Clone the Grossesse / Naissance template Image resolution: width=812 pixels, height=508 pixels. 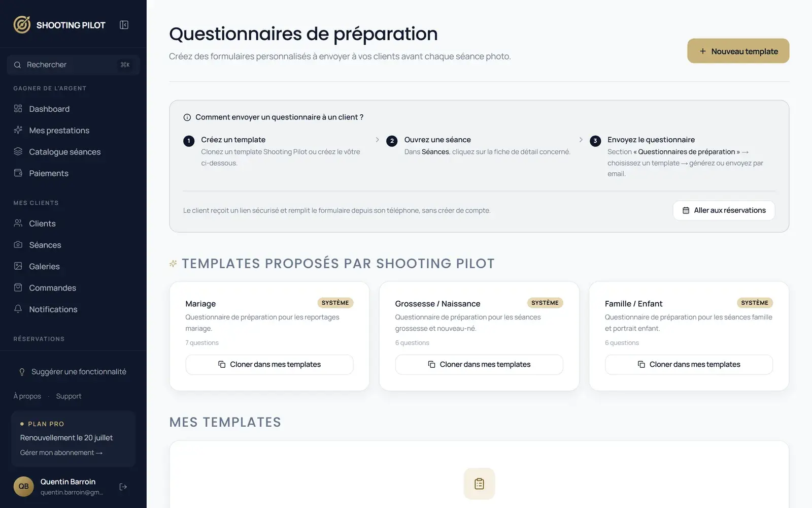479,364
